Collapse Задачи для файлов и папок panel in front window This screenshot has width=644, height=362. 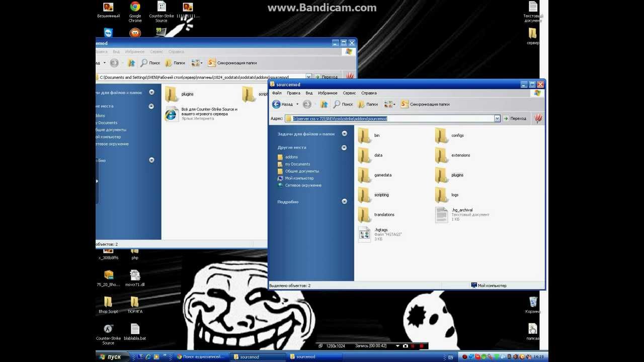pos(344,134)
